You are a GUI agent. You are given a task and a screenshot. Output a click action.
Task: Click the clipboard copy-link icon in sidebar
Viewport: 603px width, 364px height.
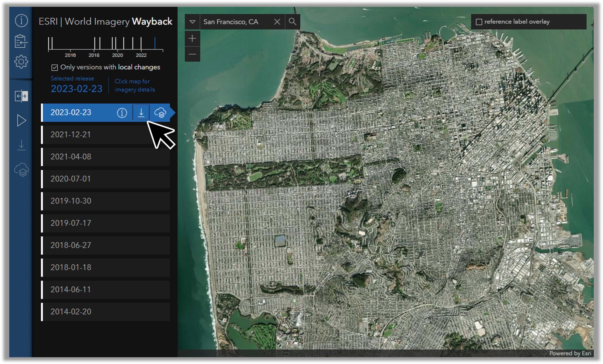21,41
